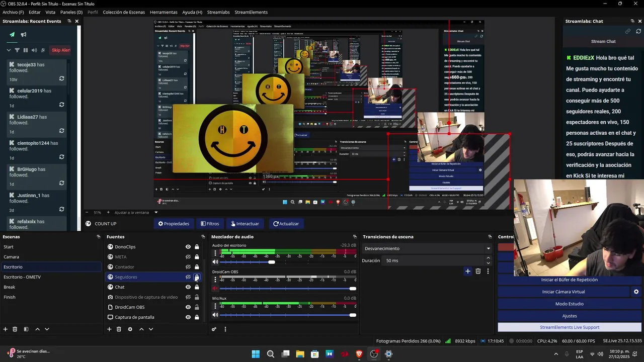The image size is (644, 362).
Task: Show the Seguidores source
Action: tap(188, 277)
